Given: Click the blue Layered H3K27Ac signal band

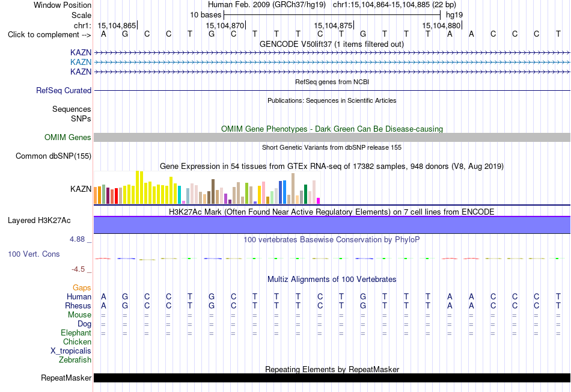Looking at the screenshot, I should point(332,225).
